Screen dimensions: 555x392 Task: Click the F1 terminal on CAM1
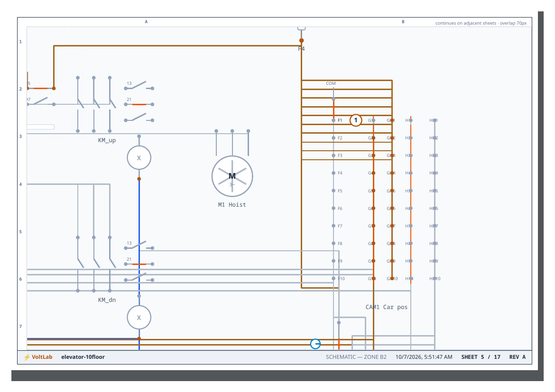(x=333, y=120)
